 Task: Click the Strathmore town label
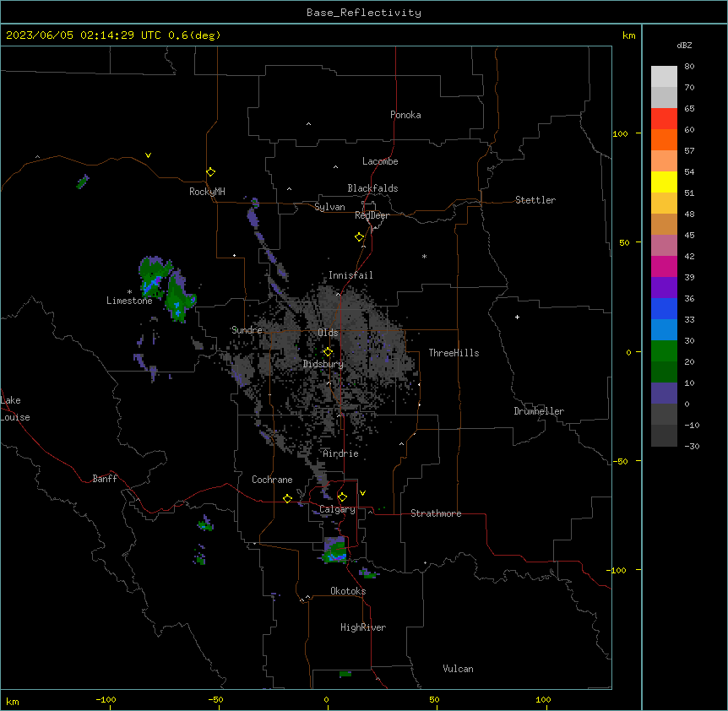click(436, 513)
